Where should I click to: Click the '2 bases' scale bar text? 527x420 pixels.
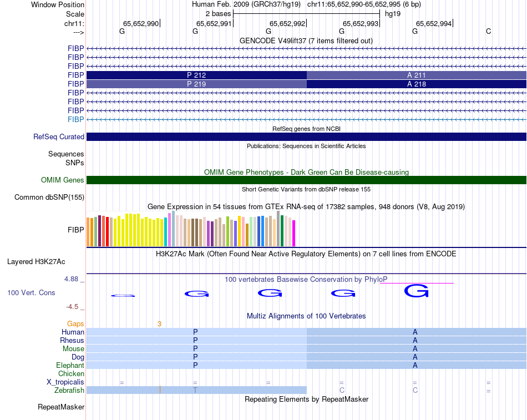(219, 14)
